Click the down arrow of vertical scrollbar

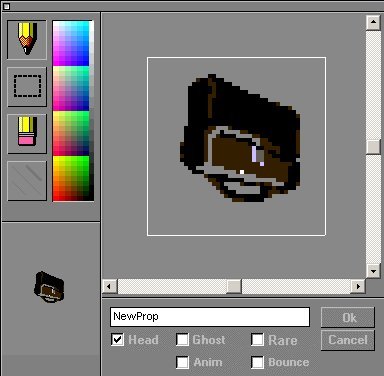click(x=373, y=271)
